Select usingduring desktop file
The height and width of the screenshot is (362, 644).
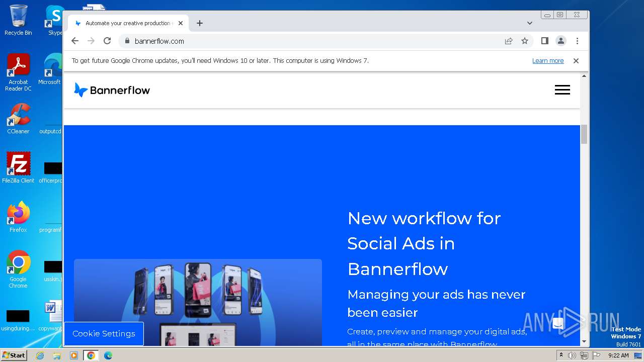click(18, 321)
